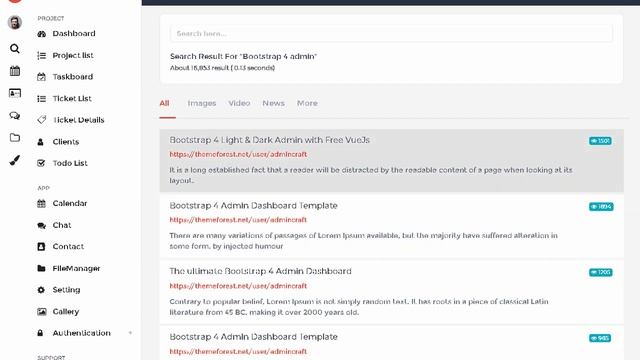Click the Project list icon
Viewport: 640px width, 360px height.
(x=41, y=56)
